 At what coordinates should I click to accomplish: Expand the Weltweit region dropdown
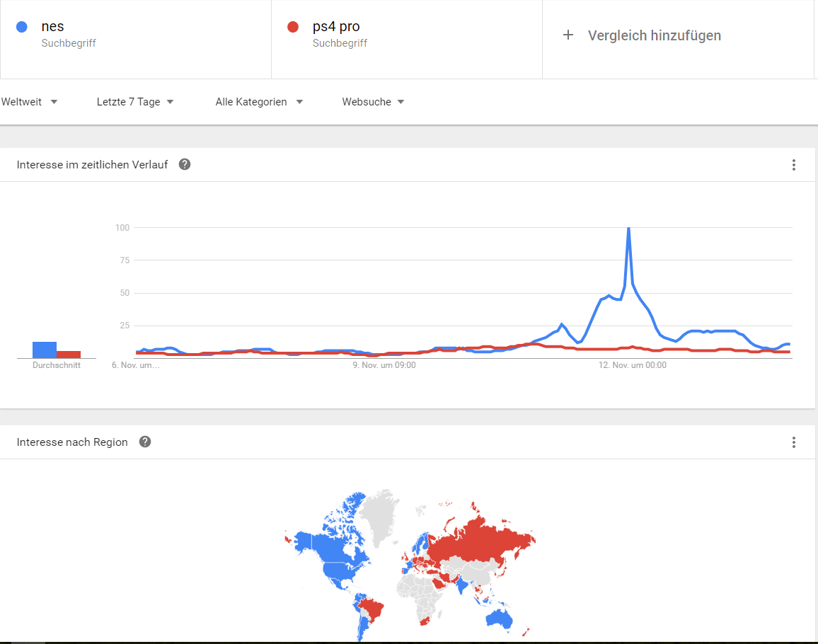tap(29, 102)
